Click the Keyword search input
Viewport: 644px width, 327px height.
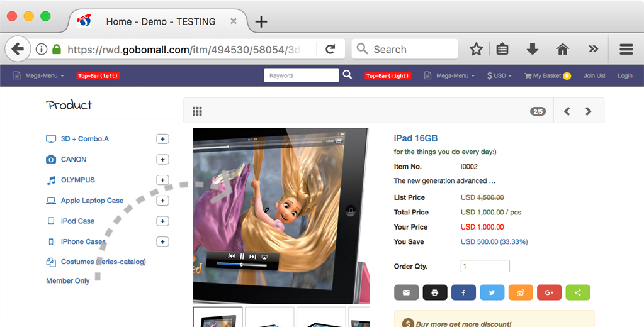click(x=302, y=75)
